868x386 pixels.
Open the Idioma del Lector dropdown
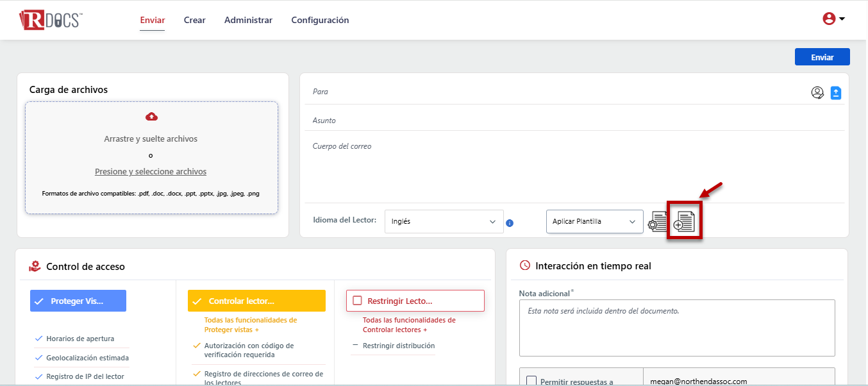(x=444, y=222)
